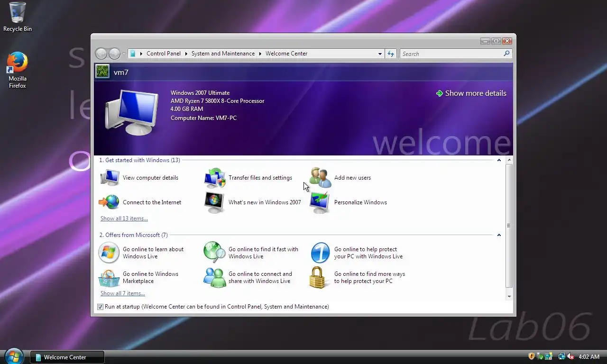Open the Windows Start orb
607x364 pixels.
pos(14,357)
